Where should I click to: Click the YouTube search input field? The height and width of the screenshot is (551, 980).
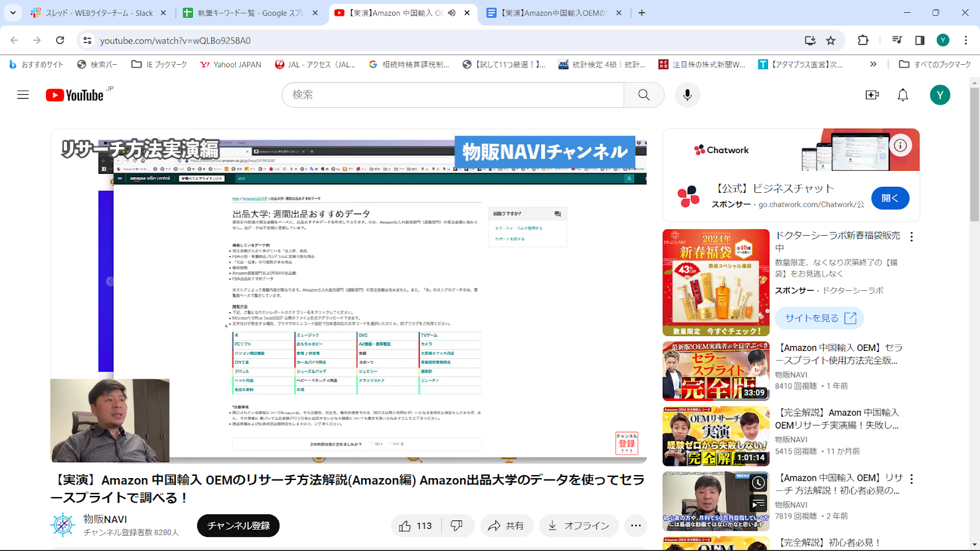point(453,95)
